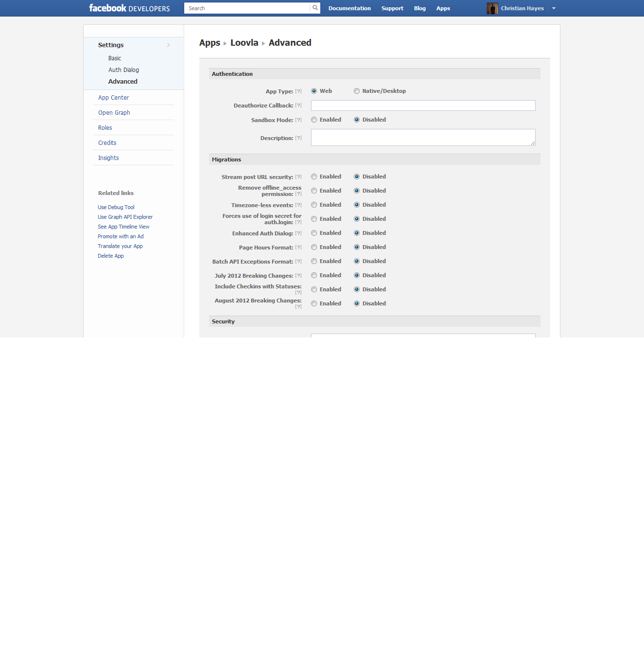644x656 pixels.
Task: Click the search magnifier icon
Action: click(315, 8)
